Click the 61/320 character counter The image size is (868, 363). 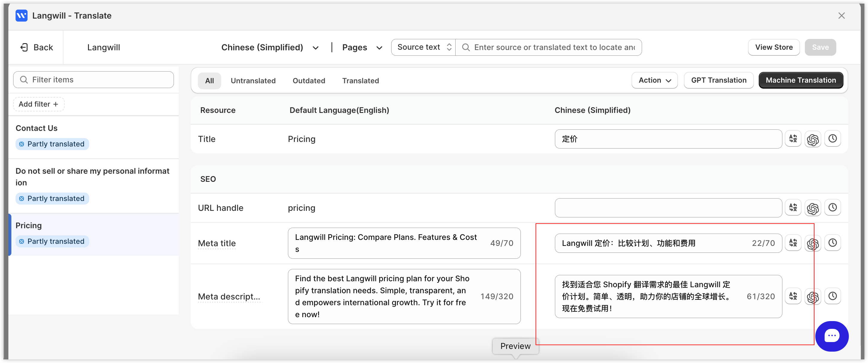coord(761,296)
